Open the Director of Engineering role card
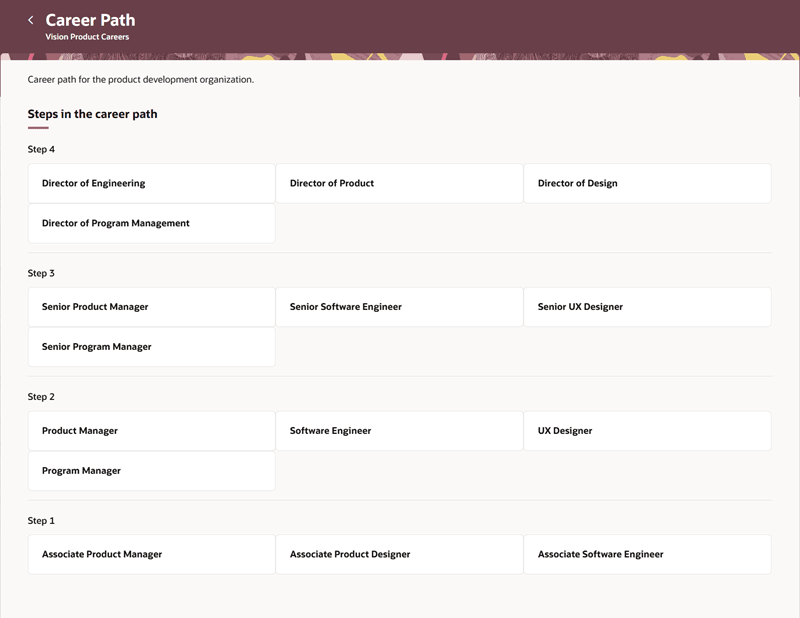This screenshot has width=800, height=618. (150, 183)
